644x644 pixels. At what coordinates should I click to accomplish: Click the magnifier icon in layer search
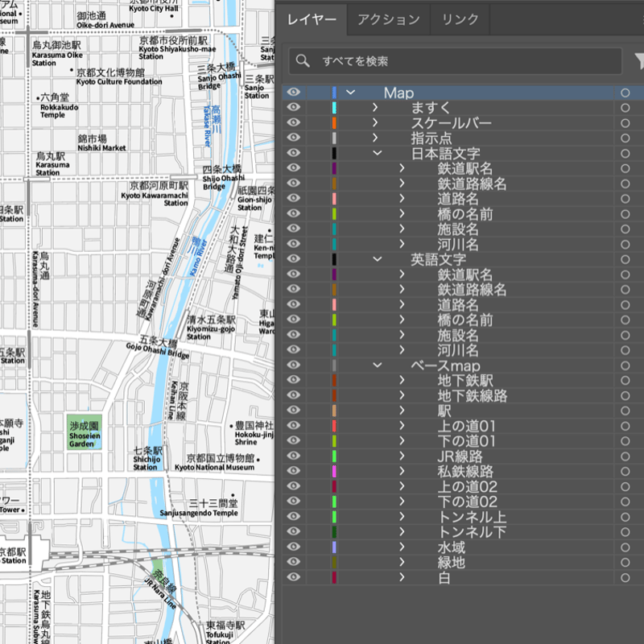click(303, 61)
